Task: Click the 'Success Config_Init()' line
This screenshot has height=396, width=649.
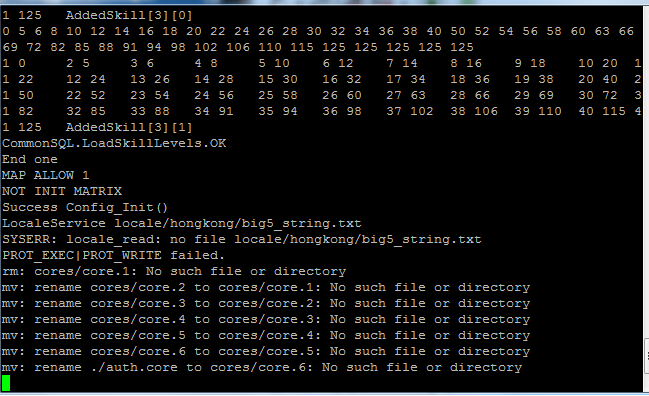Action: (x=85, y=207)
